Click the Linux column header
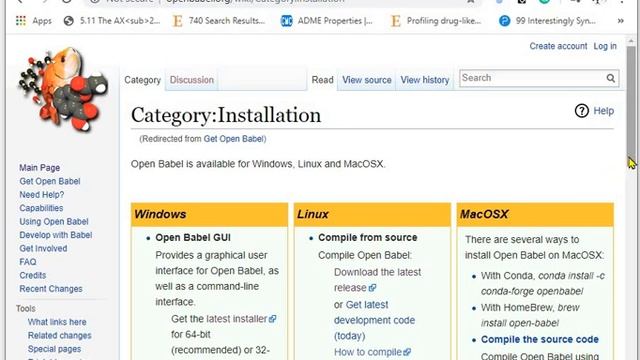 [x=372, y=214]
